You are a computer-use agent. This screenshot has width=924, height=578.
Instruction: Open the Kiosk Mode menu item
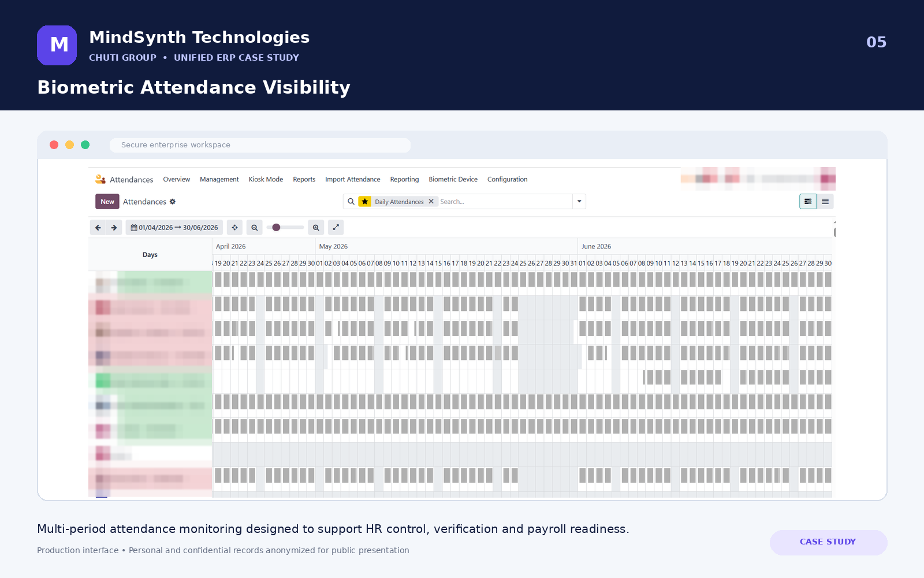pyautogui.click(x=266, y=179)
